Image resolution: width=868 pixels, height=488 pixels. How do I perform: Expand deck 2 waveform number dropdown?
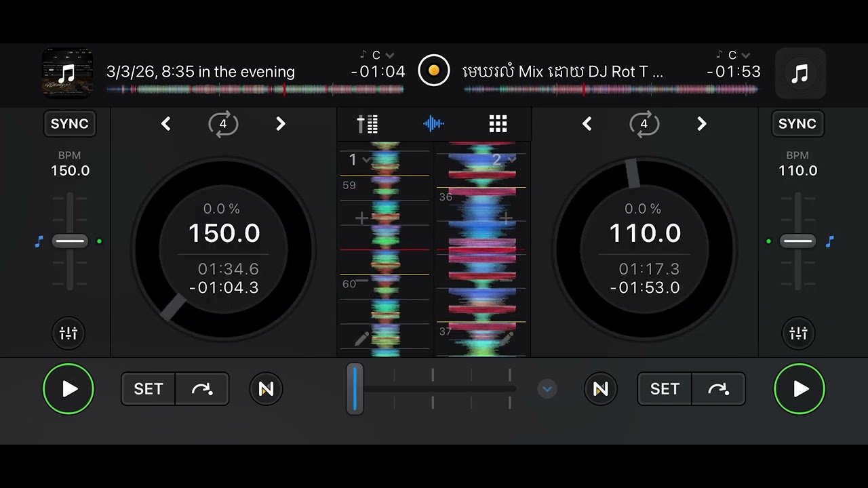click(x=504, y=160)
